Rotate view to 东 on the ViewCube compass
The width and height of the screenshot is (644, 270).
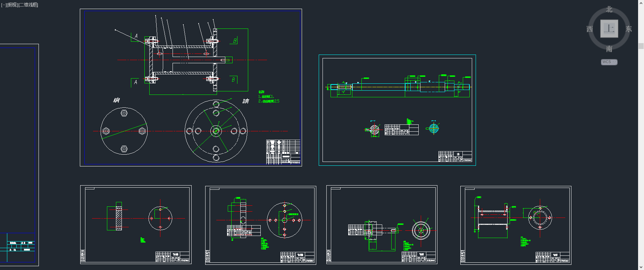pos(629,29)
